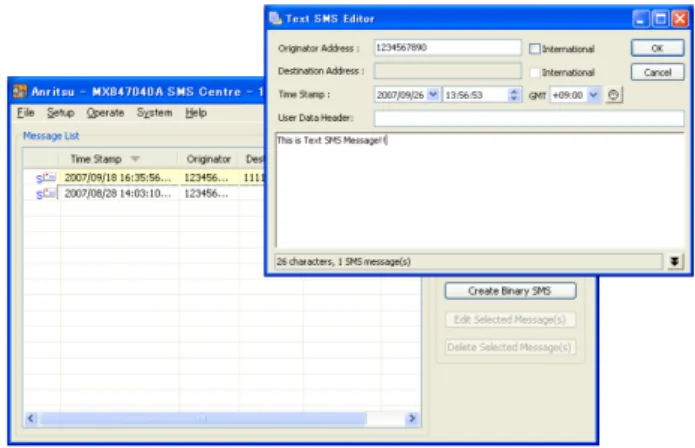Click the left scroll arrow in Message List
The width and height of the screenshot is (695, 448).
31,418
